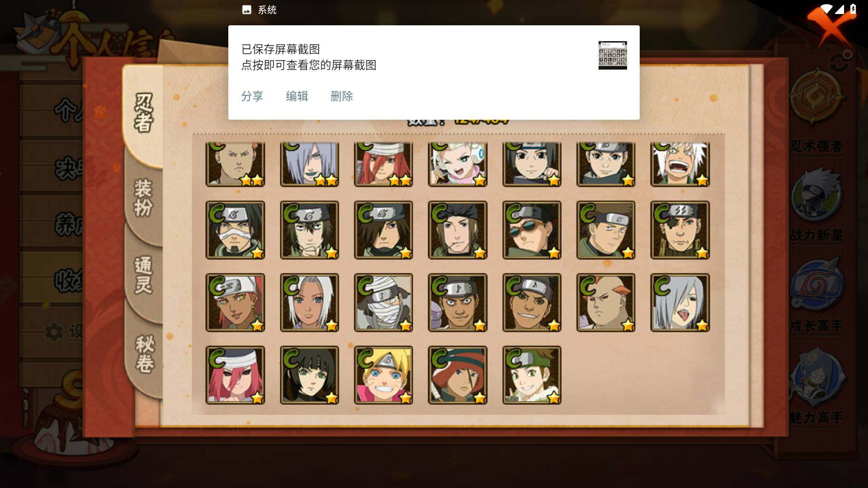The height and width of the screenshot is (488, 868).
Task: Tap 编辑 in the screenshot notification
Action: click(x=297, y=96)
